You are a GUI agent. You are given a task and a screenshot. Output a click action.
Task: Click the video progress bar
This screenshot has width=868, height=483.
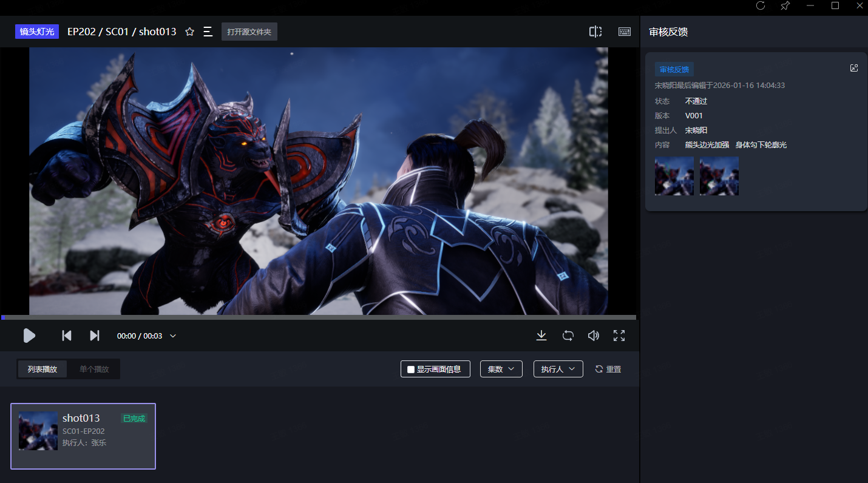click(x=318, y=317)
